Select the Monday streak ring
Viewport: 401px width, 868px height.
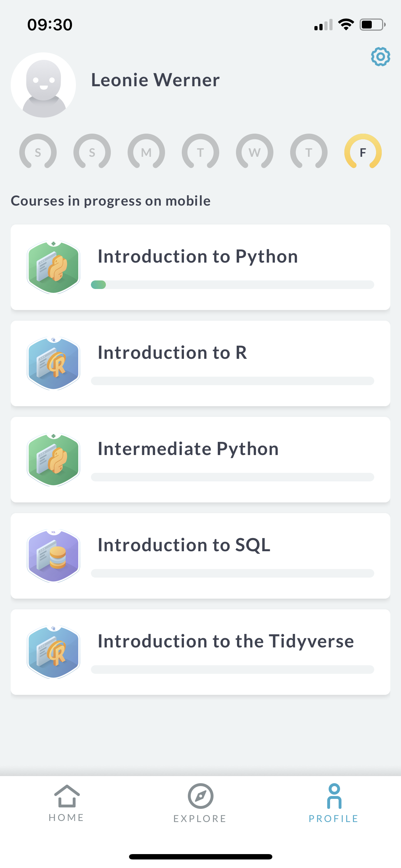(x=146, y=152)
